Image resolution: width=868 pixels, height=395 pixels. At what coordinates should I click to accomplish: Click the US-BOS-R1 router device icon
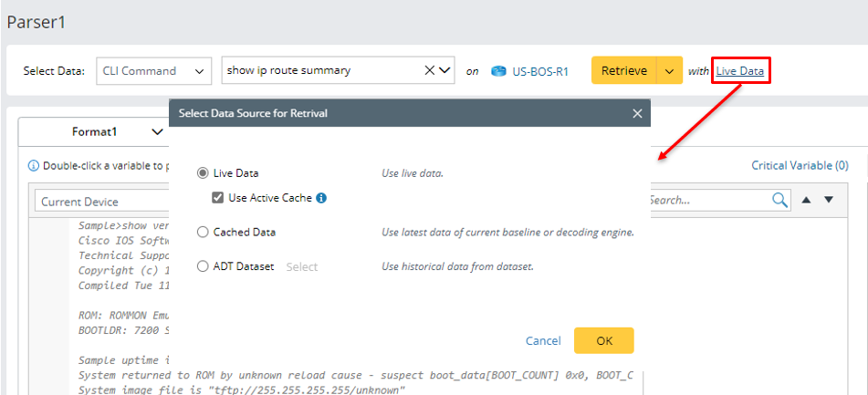[x=498, y=71]
